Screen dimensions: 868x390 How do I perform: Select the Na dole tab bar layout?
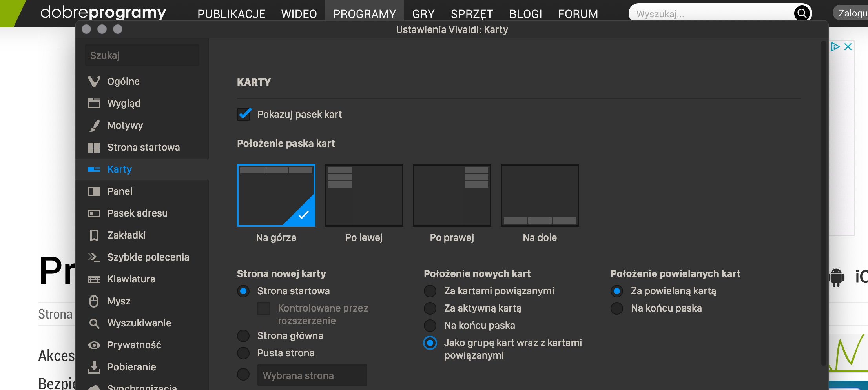[x=540, y=195]
